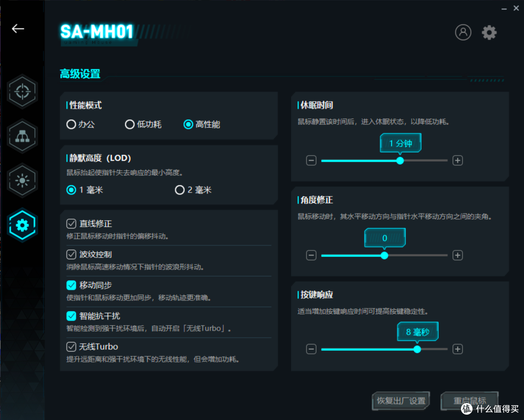524x420 pixels.
Task: Click the 8 毫秒 key response value label
Action: click(417, 332)
